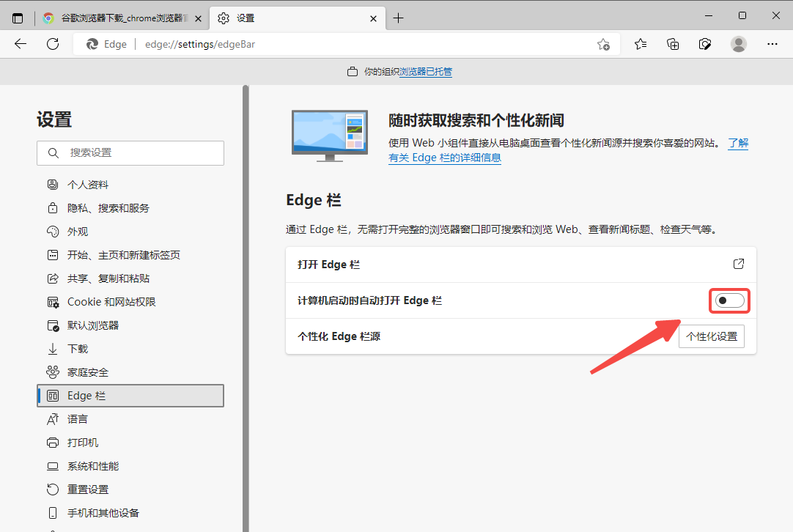Image resolution: width=793 pixels, height=532 pixels.
Task: Open the Edge bar external link icon
Action: click(739, 264)
